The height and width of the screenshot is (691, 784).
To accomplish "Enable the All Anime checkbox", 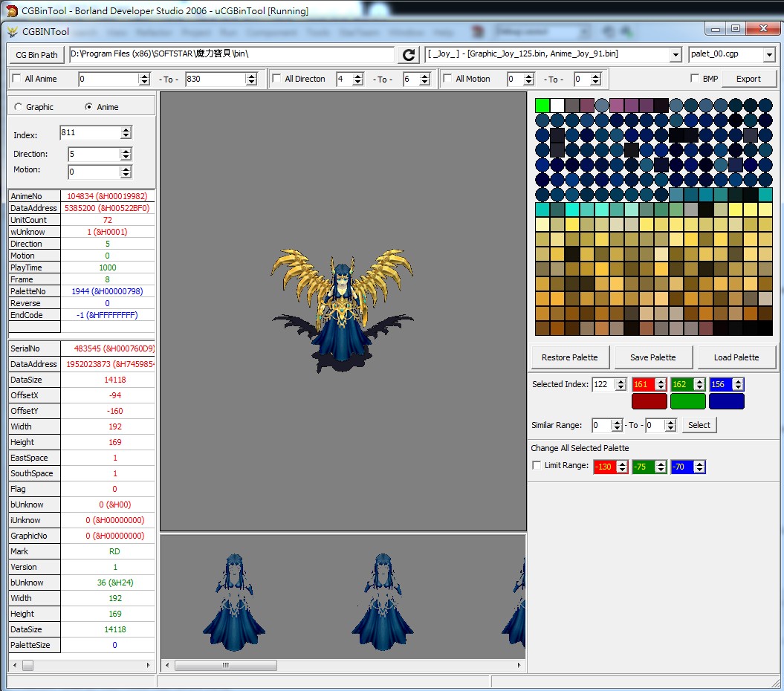I will [x=17, y=79].
